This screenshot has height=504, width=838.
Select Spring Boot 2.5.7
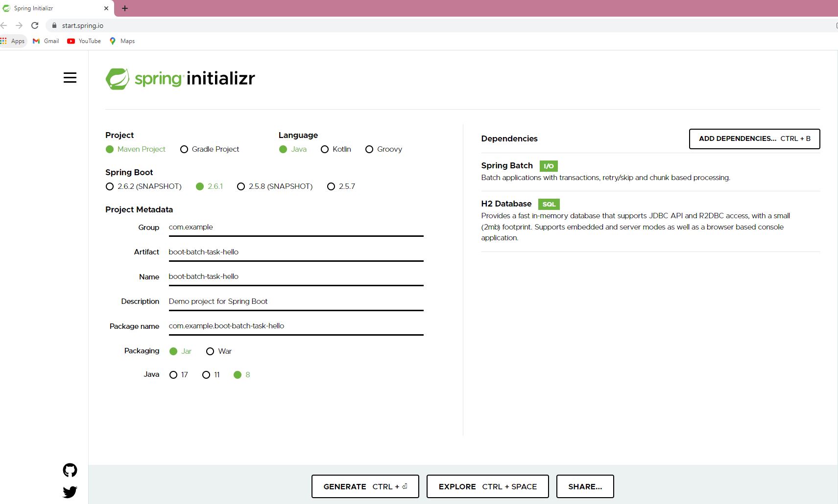click(341, 186)
